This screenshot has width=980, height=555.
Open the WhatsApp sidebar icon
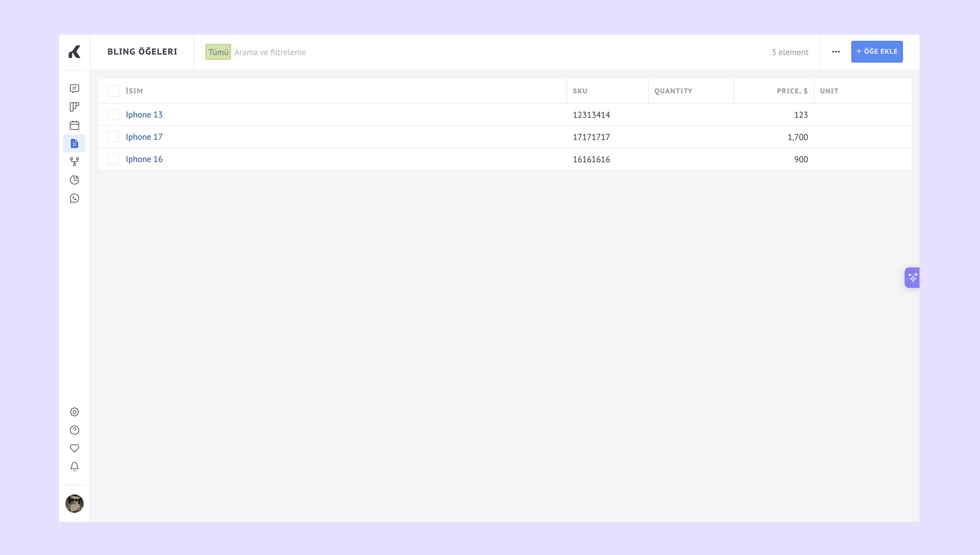point(74,198)
